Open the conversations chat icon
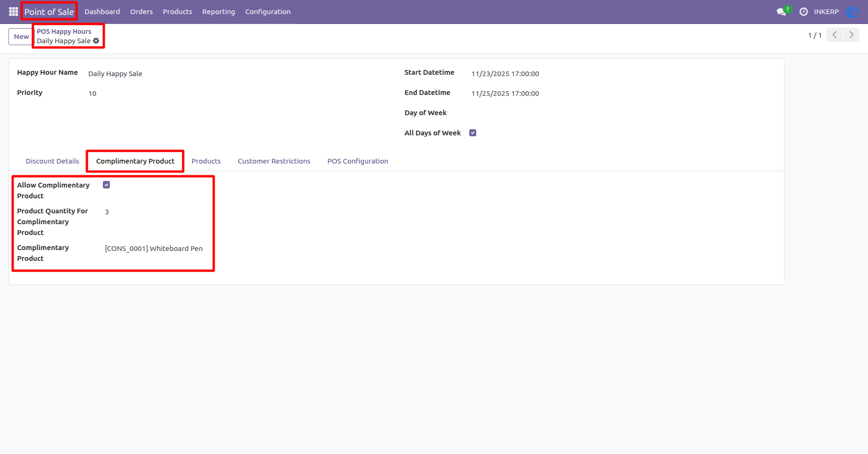This screenshot has height=454, width=868. click(x=782, y=12)
